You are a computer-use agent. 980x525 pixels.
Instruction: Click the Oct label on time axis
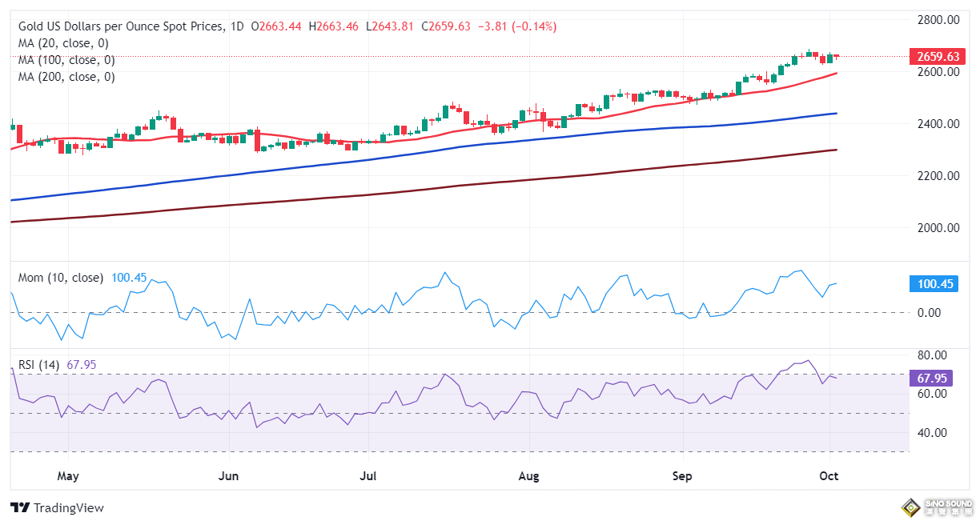[x=829, y=477]
